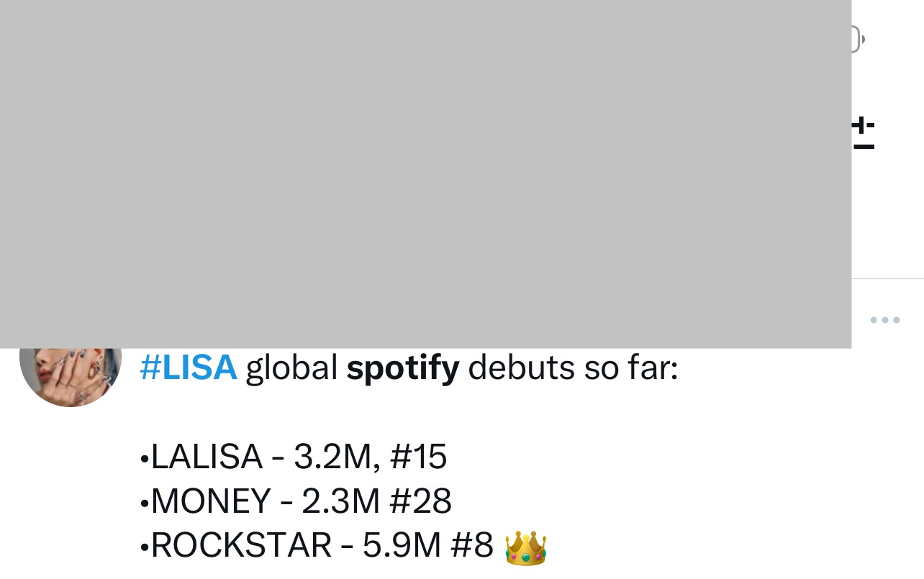This screenshot has width=924, height=579.
Task: Select the ROCKSTAR song title text
Action: pos(241,546)
